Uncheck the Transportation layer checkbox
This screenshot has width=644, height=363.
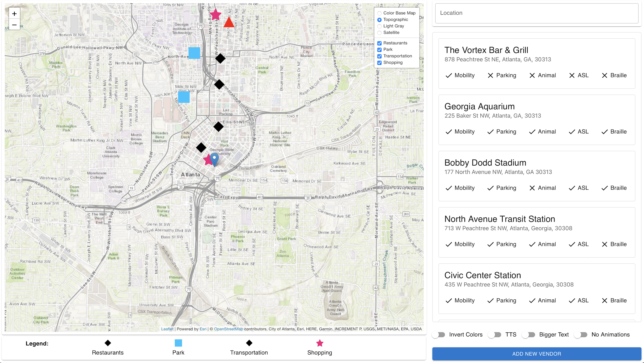coord(379,56)
